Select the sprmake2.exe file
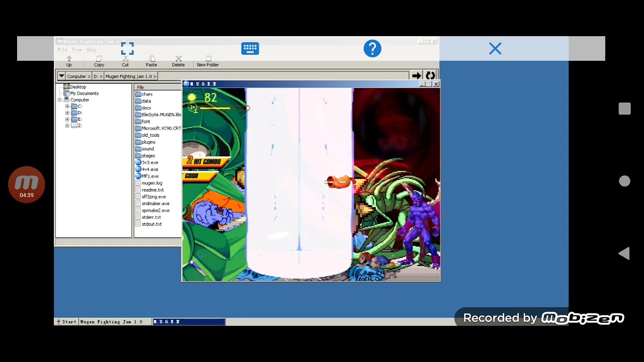This screenshot has width=644, height=362. click(152, 210)
